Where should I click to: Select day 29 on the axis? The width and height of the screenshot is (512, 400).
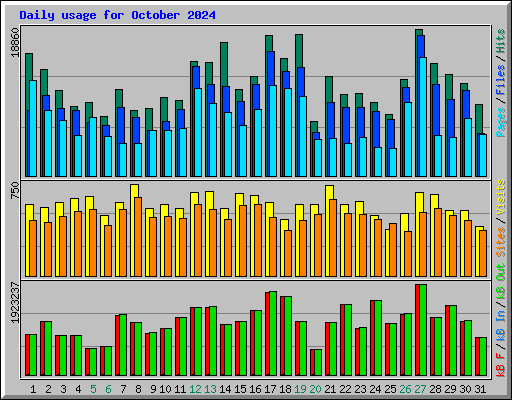tap(450, 389)
